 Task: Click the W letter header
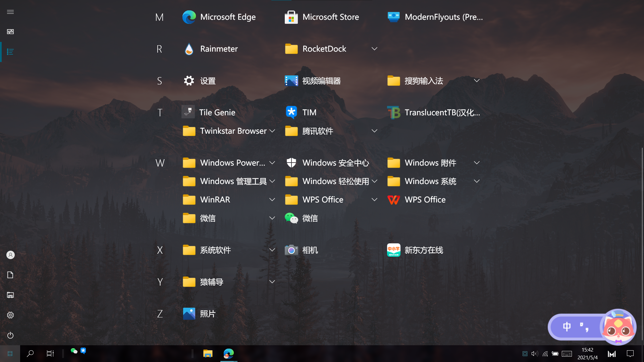coord(160,163)
